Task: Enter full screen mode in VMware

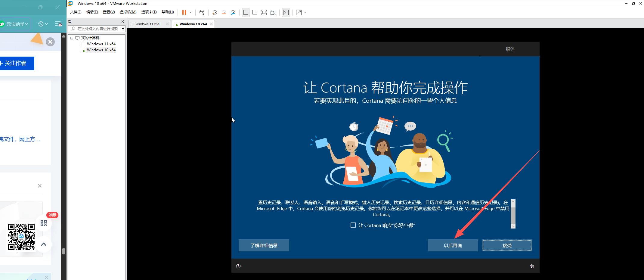Action: 264,12
